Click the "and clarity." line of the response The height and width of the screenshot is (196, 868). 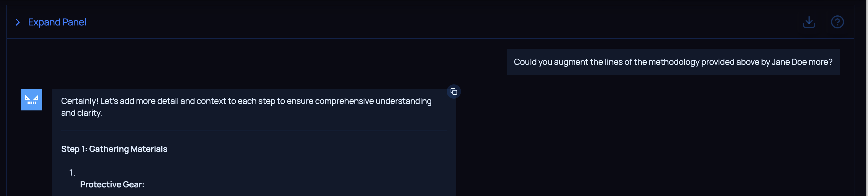point(81,113)
